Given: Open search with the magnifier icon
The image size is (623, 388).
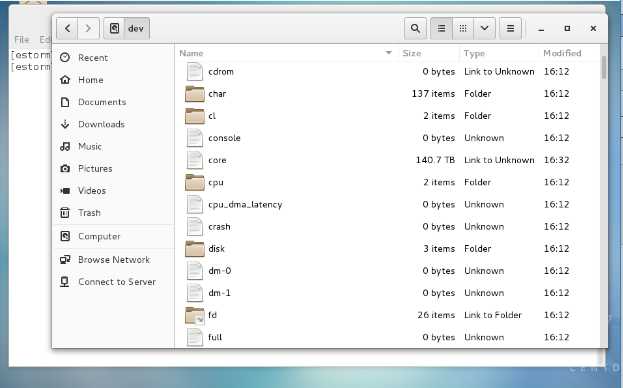Looking at the screenshot, I should click(415, 28).
